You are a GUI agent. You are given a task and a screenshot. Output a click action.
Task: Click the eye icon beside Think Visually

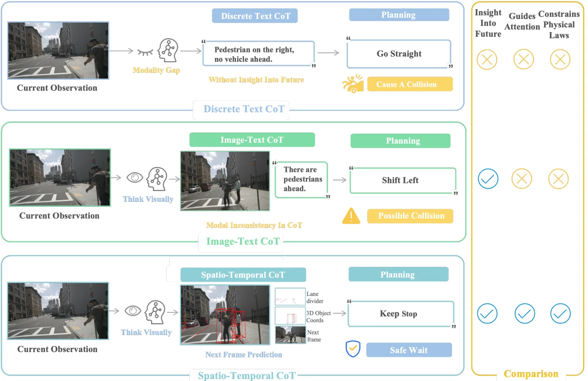click(134, 178)
